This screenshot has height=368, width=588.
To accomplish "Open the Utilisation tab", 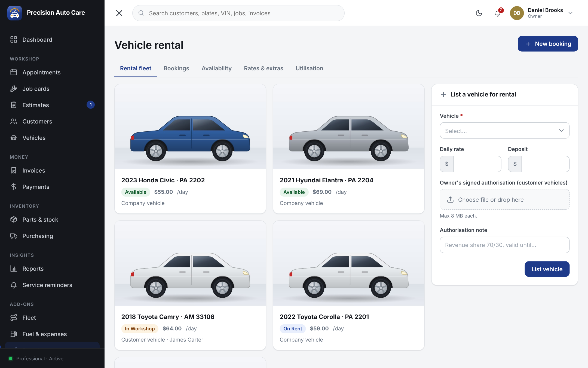I will pyautogui.click(x=310, y=68).
